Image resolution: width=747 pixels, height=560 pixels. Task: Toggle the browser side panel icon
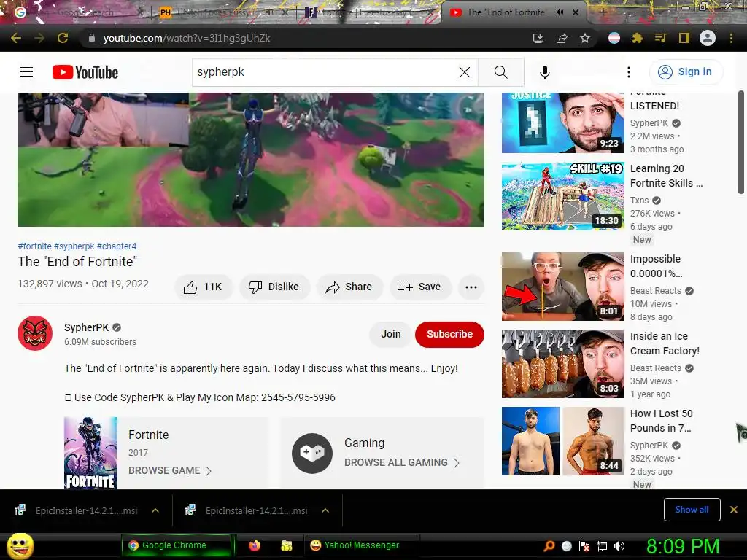click(684, 38)
